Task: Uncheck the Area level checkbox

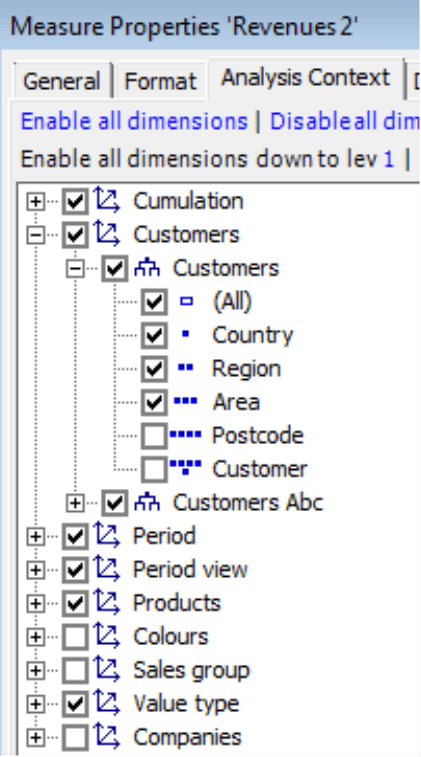Action: click(154, 402)
